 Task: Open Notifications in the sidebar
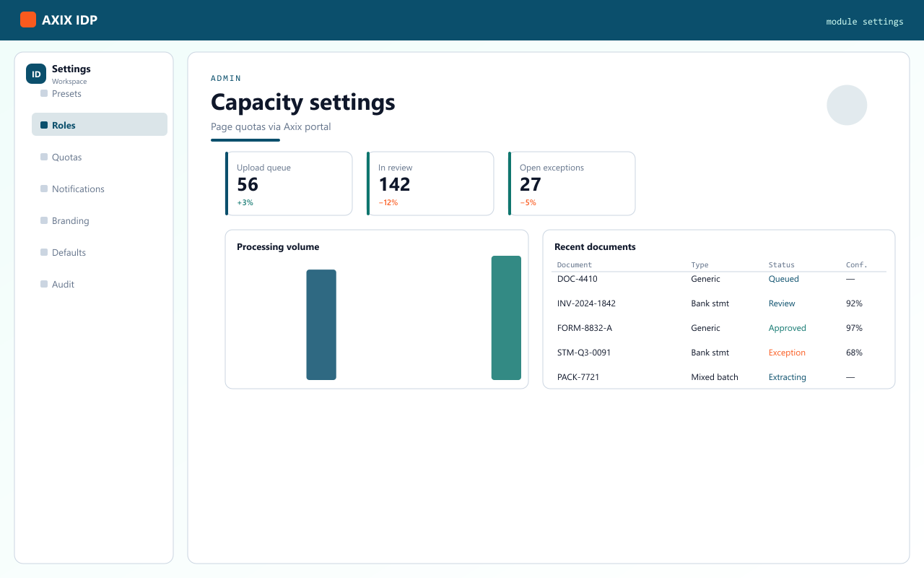[x=100, y=189]
